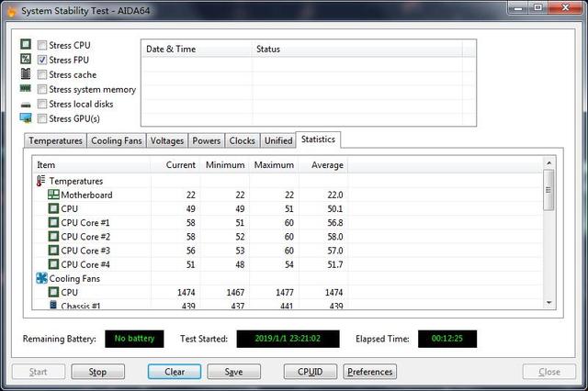Viewport: 588px width, 391px height.
Task: Click the Close button at bottom right
Action: click(x=549, y=372)
